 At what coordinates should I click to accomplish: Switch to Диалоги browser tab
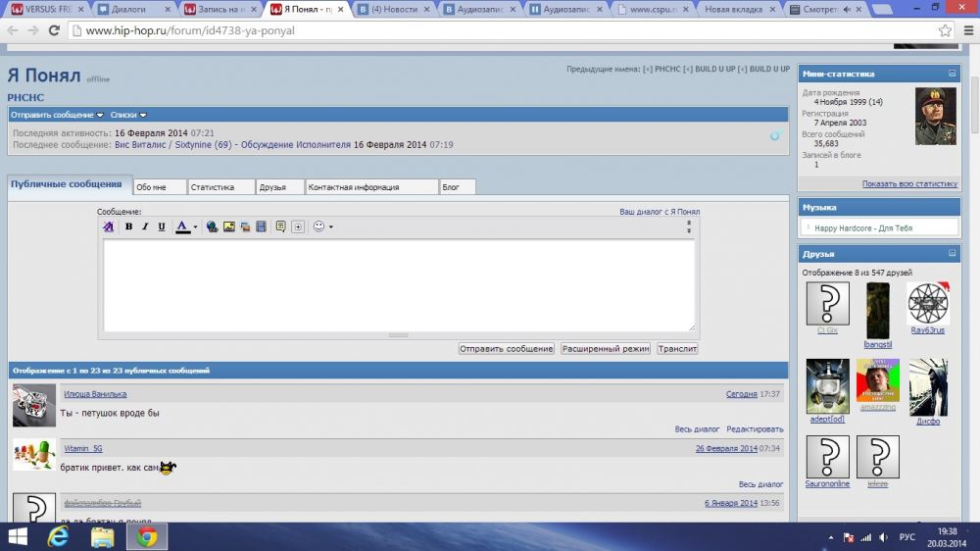pyautogui.click(x=134, y=10)
